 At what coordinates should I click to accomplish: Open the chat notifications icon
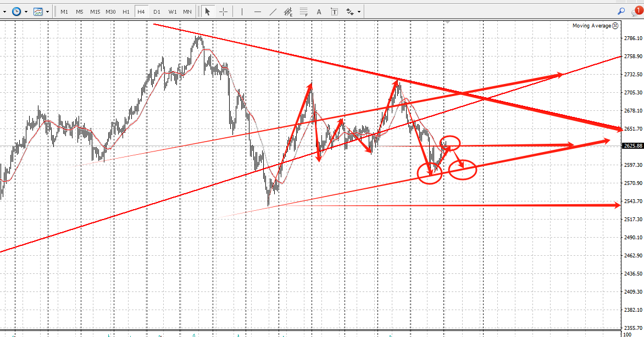pyautogui.click(x=637, y=10)
